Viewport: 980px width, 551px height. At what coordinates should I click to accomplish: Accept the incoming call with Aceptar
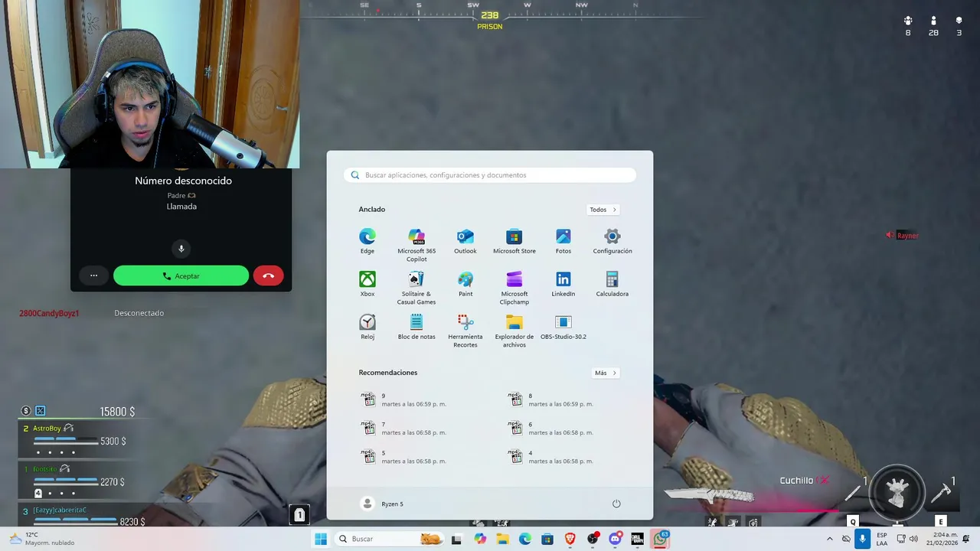tap(181, 275)
